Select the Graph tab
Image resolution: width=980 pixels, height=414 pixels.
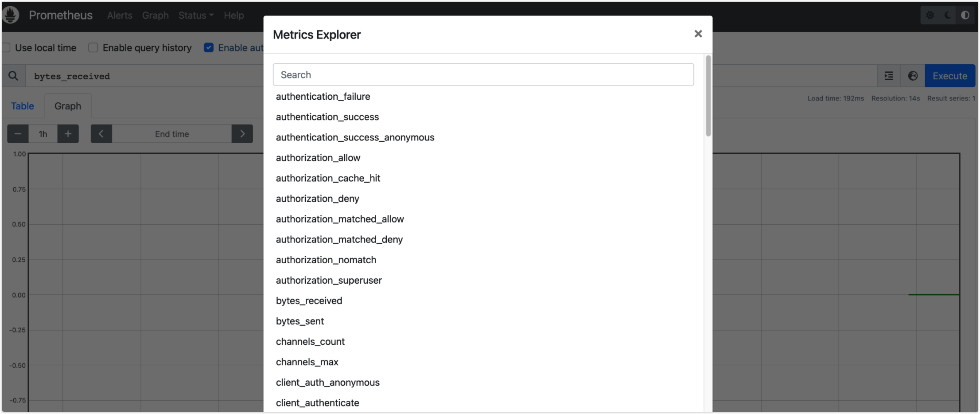pos(68,106)
